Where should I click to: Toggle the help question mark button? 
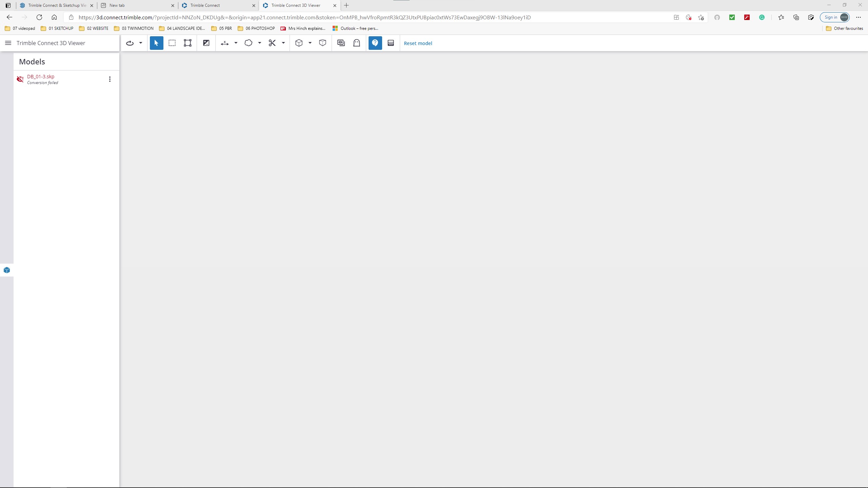[x=375, y=43]
